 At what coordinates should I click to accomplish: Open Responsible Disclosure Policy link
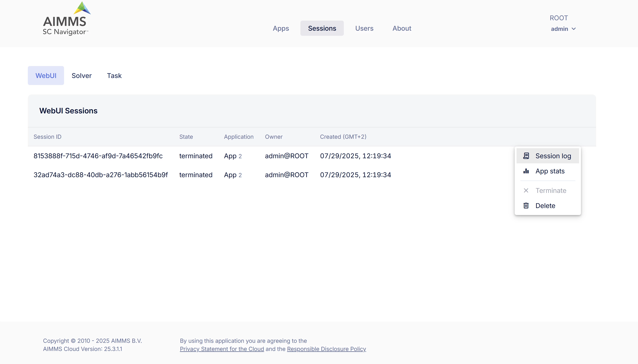pos(327,349)
